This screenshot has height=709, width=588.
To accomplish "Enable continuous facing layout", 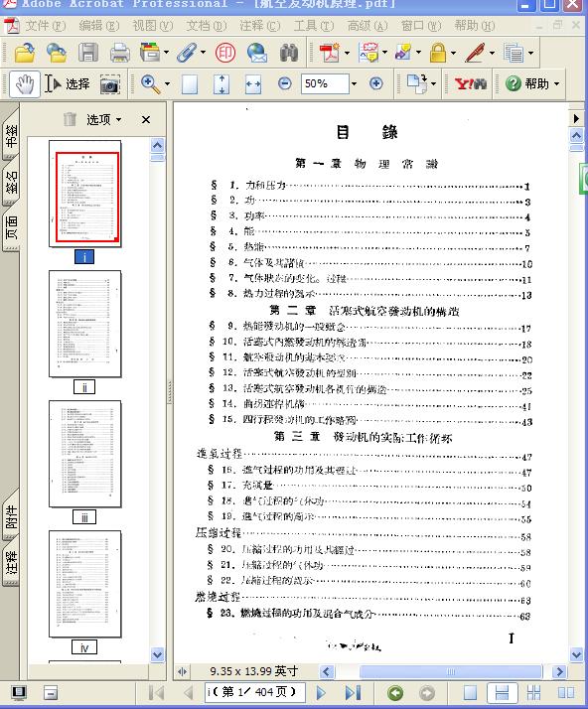I will [533, 693].
